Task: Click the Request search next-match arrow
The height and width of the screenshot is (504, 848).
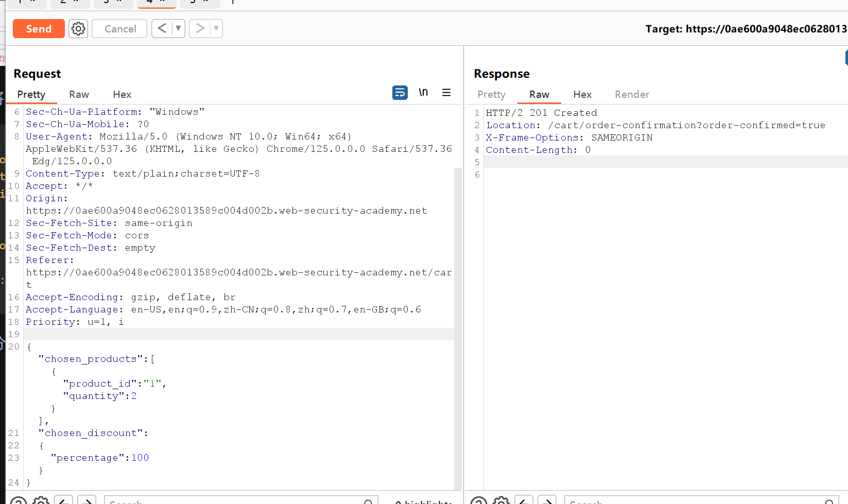Action: click(87, 500)
